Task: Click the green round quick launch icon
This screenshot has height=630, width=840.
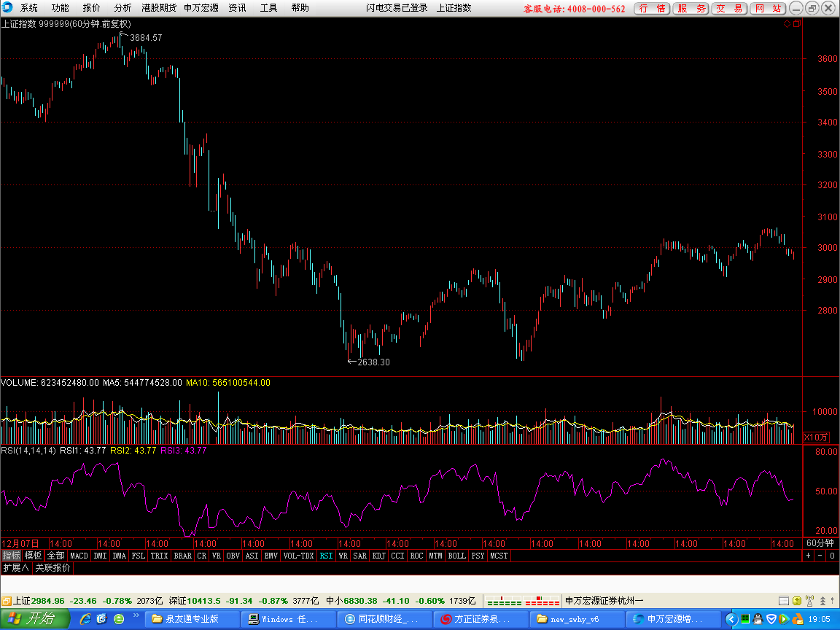Action: pyautogui.click(x=119, y=619)
